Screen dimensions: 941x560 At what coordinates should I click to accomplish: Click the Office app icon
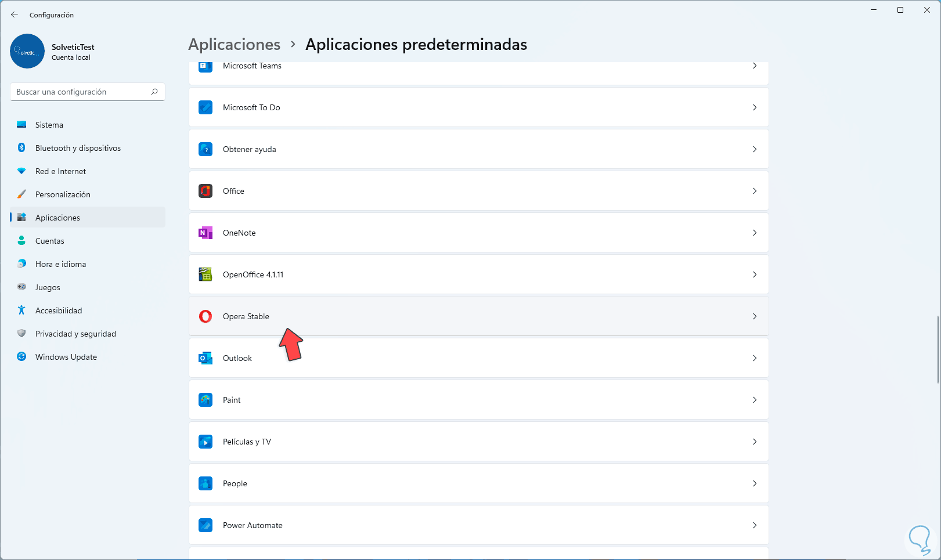tap(205, 191)
